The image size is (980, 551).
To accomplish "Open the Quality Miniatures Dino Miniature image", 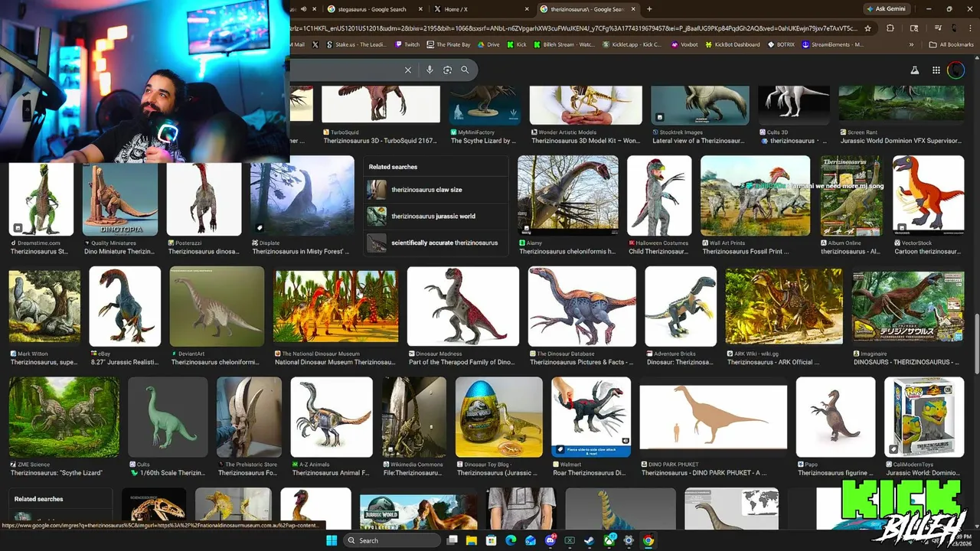I will tap(120, 200).
